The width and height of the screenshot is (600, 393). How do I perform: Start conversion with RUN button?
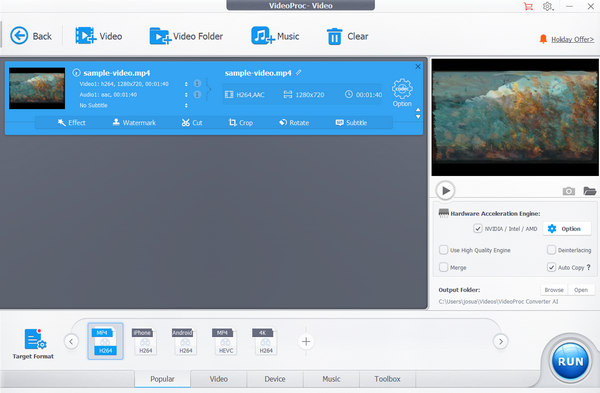tap(570, 361)
